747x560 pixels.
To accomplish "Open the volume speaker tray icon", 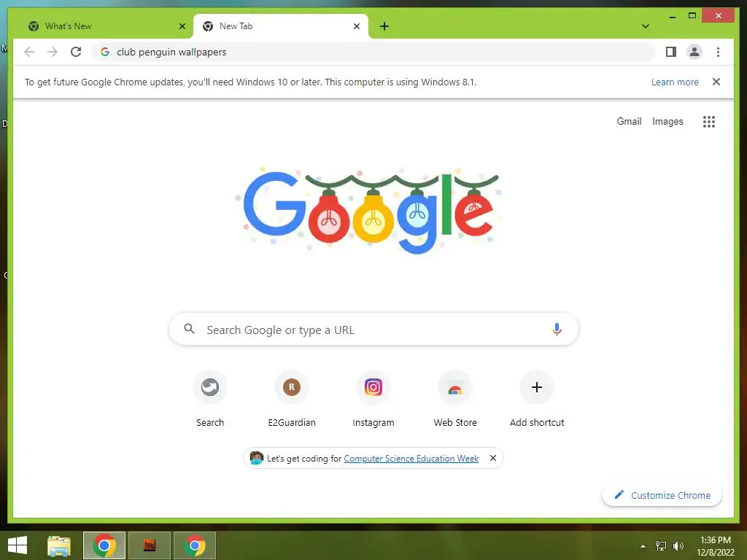I will [x=678, y=546].
